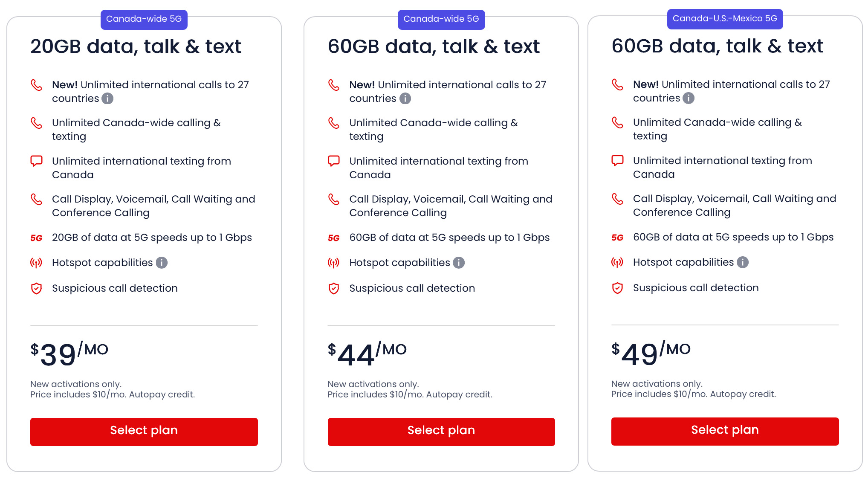Select the $49 Canada-U.S.-Mexico plan
The width and height of the screenshot is (868, 481).
(x=725, y=431)
